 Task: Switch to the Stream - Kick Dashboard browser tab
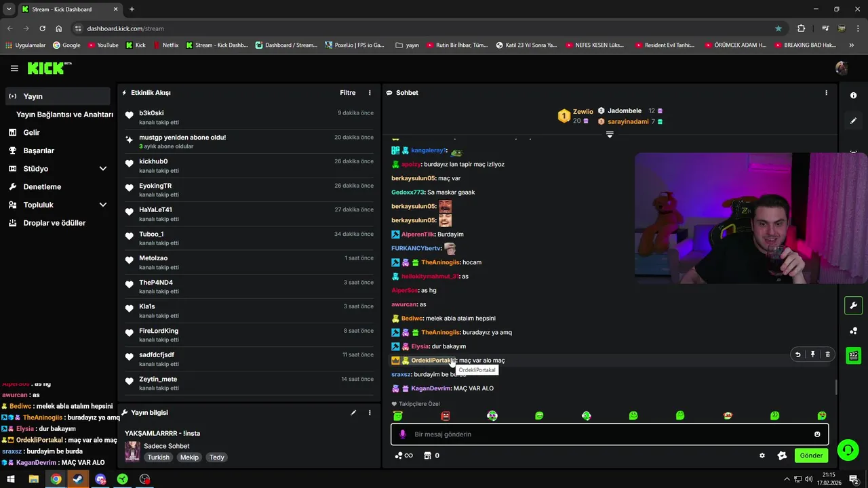[x=69, y=9]
